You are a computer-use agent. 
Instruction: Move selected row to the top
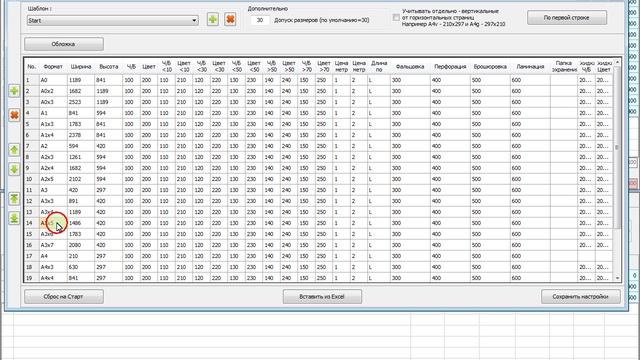(x=14, y=199)
